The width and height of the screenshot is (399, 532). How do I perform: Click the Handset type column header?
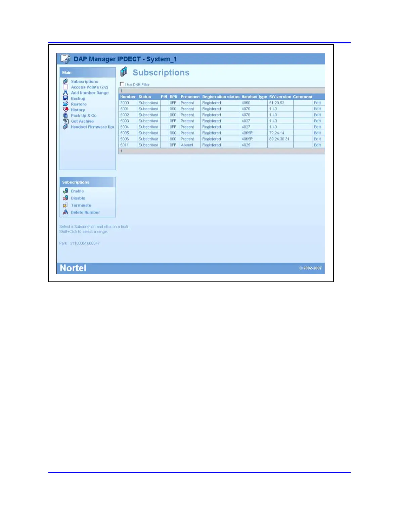[x=254, y=97]
